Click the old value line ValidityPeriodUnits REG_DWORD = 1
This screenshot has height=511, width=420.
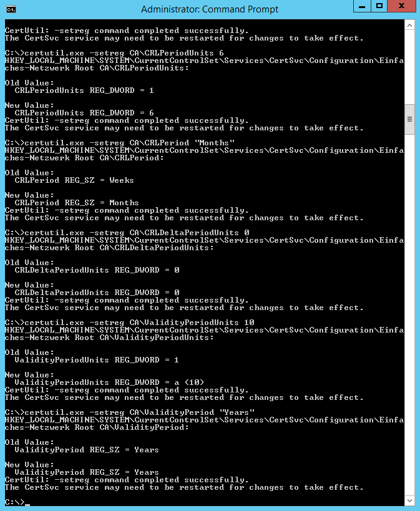[x=97, y=360]
